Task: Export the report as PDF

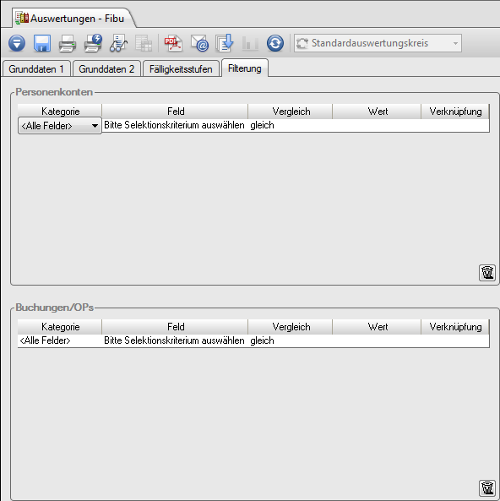Action: (173, 43)
